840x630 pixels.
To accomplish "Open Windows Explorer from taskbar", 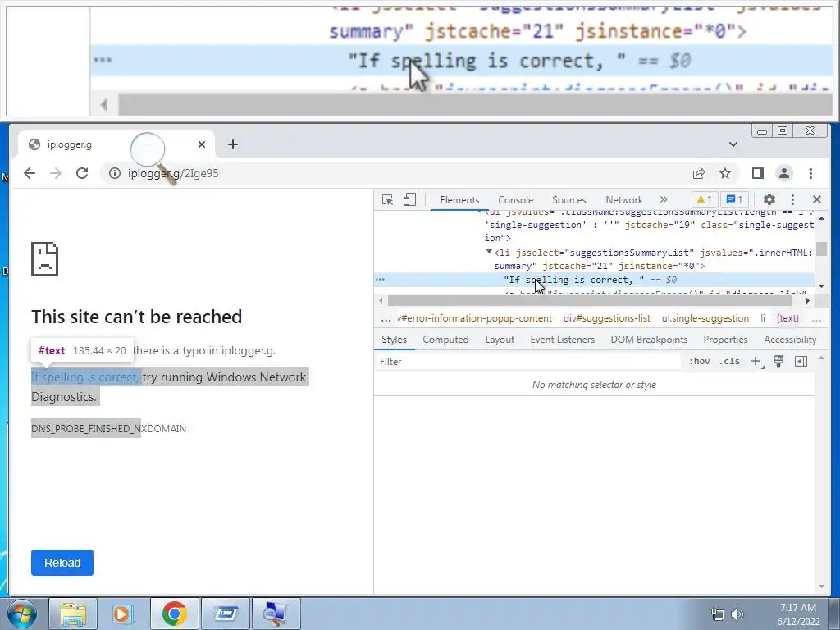I will (x=73, y=614).
